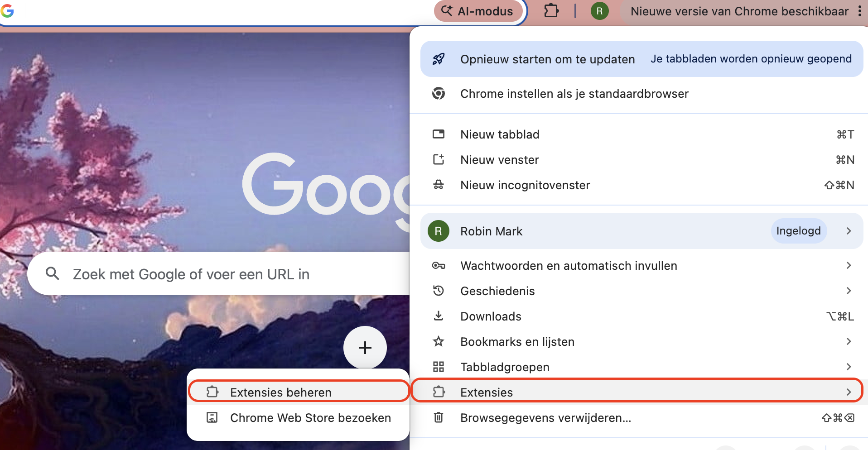868x450 pixels.
Task: Click the Extensies beheren puzzle icon
Action: pyautogui.click(x=212, y=392)
